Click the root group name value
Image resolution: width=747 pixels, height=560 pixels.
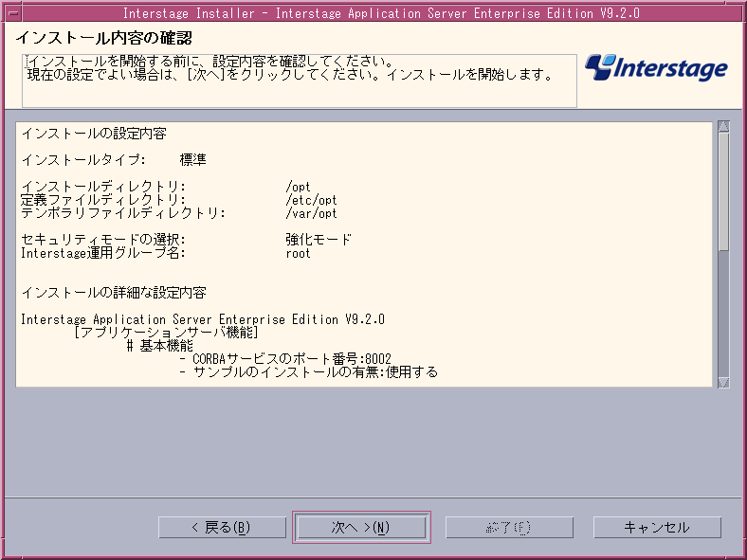pyautogui.click(x=298, y=253)
